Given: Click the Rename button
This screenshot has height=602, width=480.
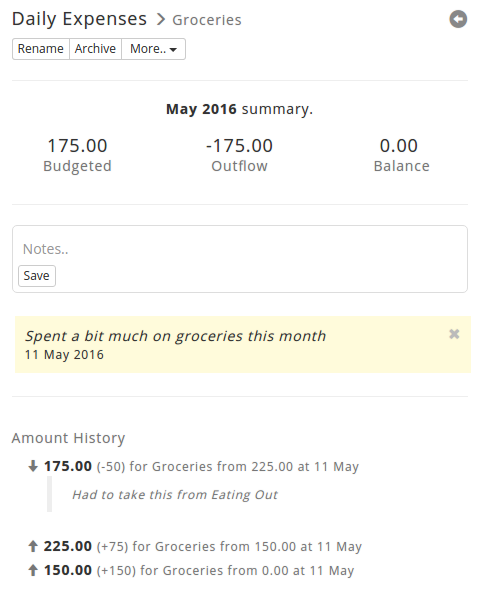Looking at the screenshot, I should pos(41,49).
